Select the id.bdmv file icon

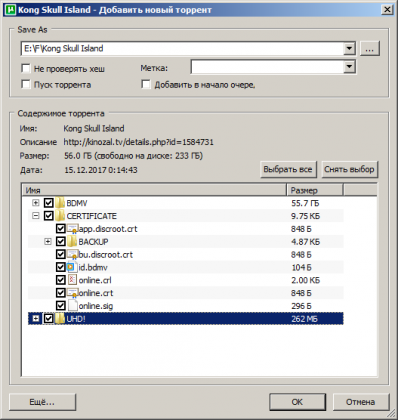72,267
